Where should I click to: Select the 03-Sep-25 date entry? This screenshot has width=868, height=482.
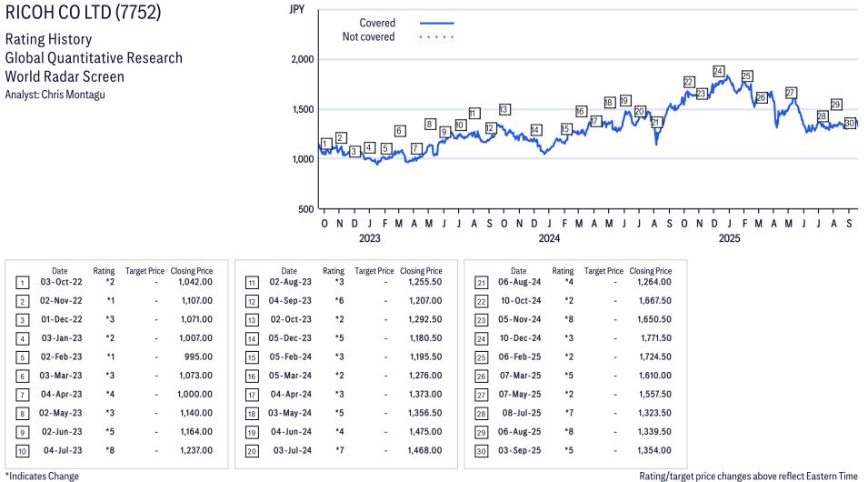(518, 450)
